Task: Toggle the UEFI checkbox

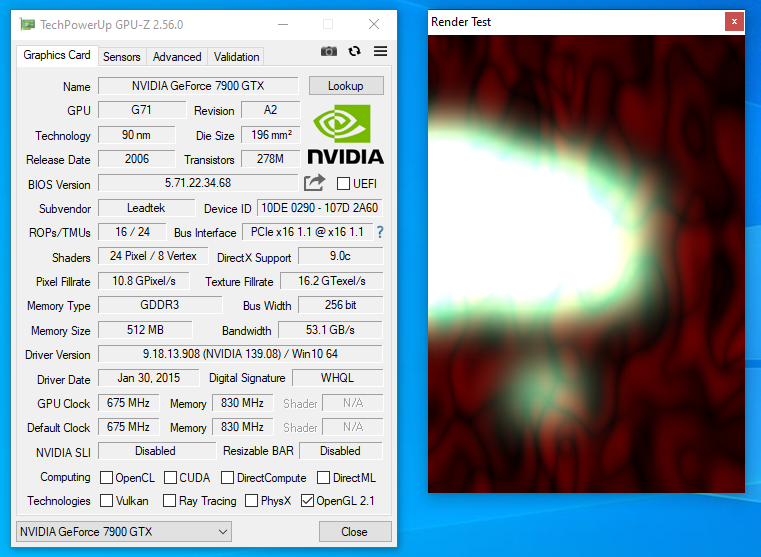Action: pos(343,183)
